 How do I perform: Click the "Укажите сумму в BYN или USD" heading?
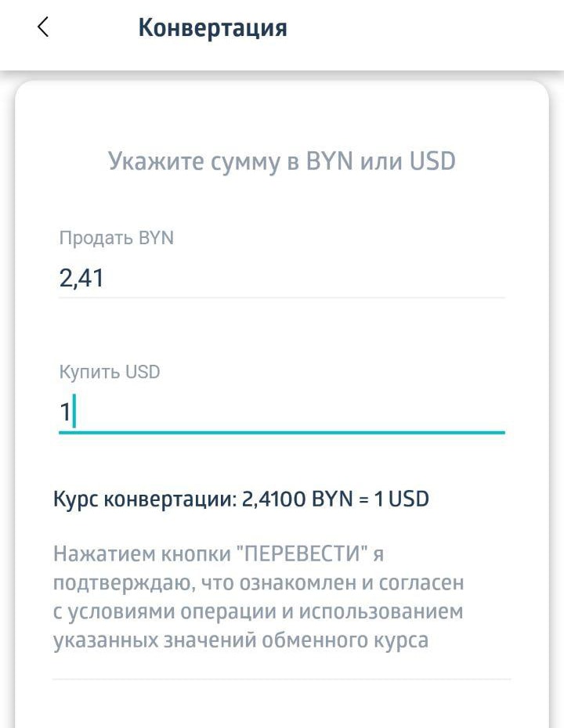pyautogui.click(x=281, y=161)
